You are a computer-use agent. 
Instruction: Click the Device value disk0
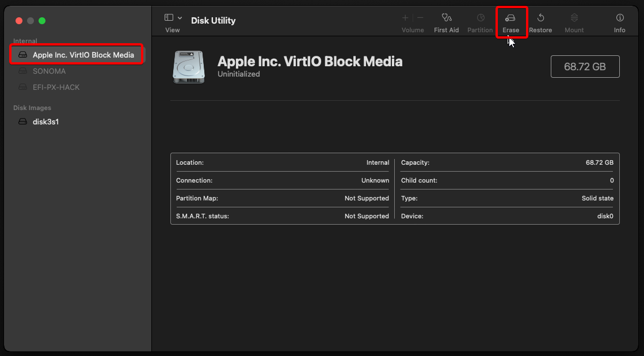[605, 216]
